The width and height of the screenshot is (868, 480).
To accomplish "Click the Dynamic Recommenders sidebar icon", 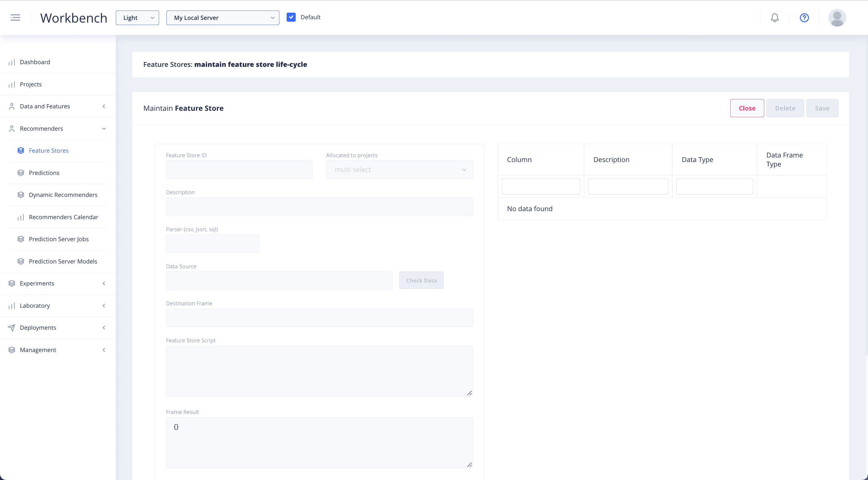I will 21,195.
